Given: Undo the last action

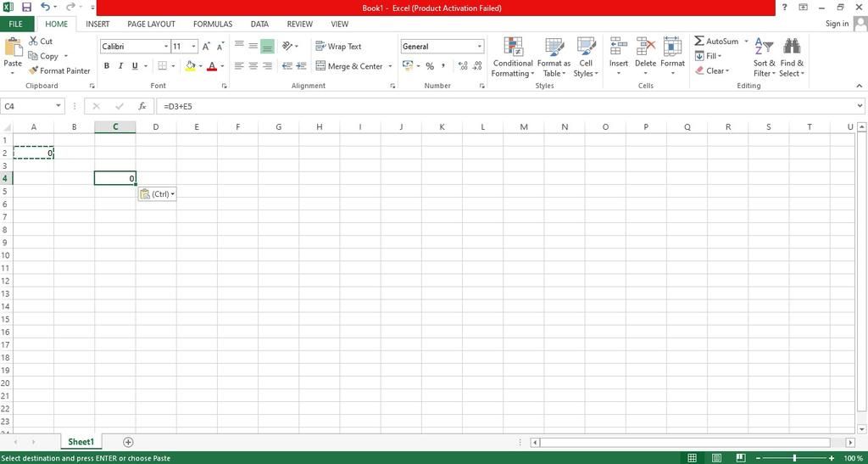Looking at the screenshot, I should (x=46, y=7).
